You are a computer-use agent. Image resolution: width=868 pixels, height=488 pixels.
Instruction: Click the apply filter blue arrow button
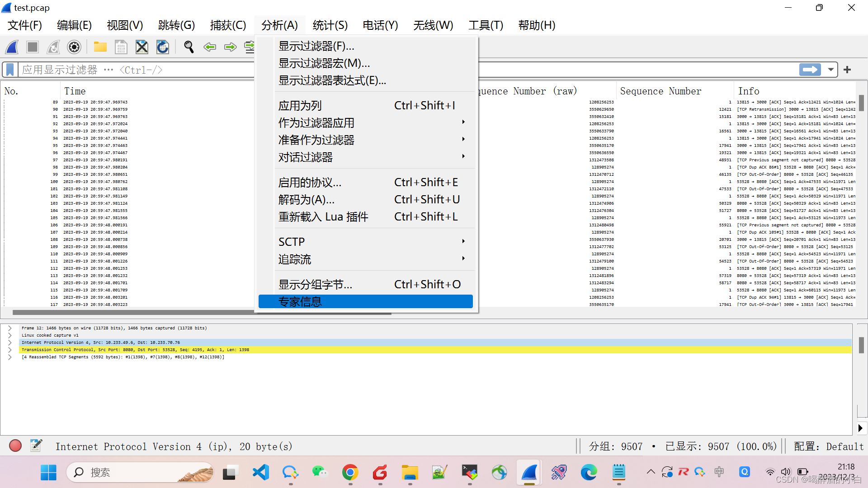pyautogui.click(x=810, y=70)
